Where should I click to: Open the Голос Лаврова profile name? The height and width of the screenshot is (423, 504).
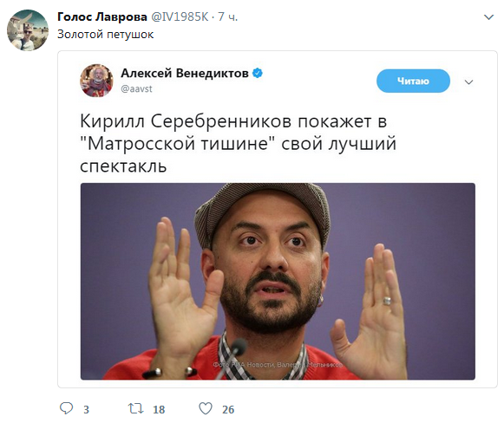pos(101,16)
